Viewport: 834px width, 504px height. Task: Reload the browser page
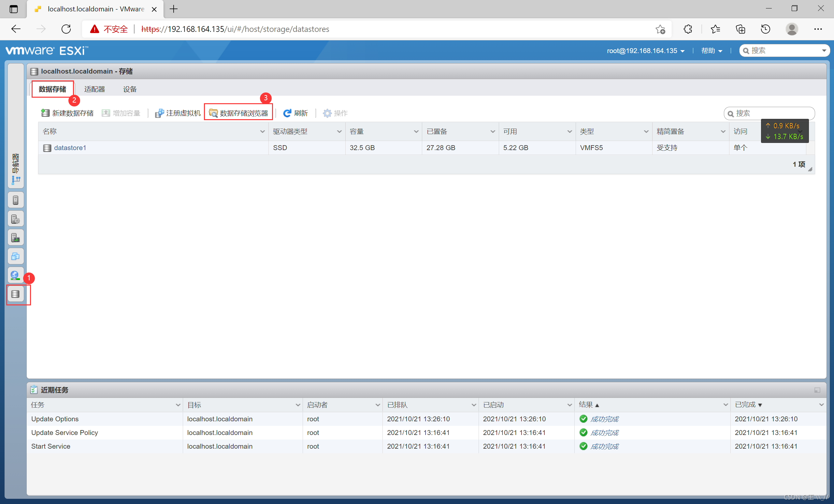(x=66, y=29)
